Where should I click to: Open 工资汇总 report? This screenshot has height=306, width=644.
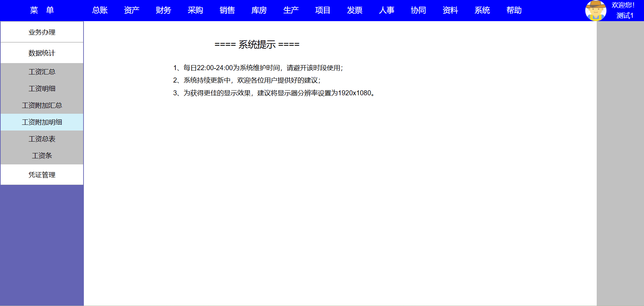(x=42, y=72)
